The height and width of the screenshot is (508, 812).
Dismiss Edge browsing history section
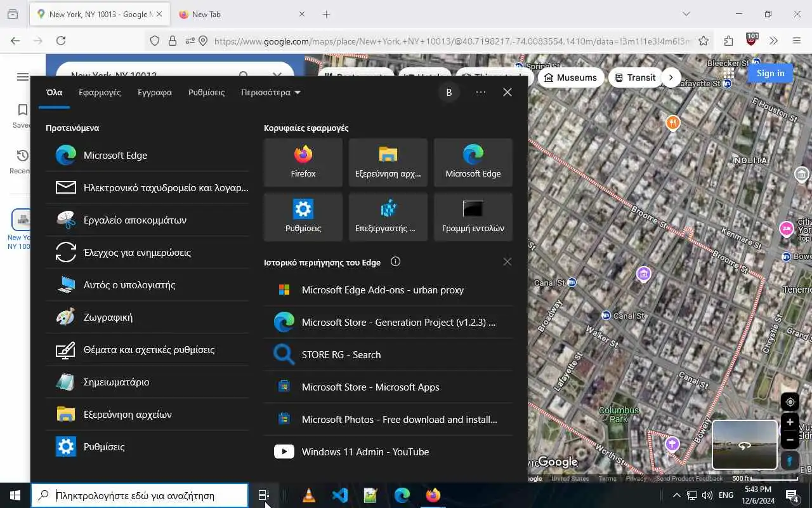click(507, 262)
